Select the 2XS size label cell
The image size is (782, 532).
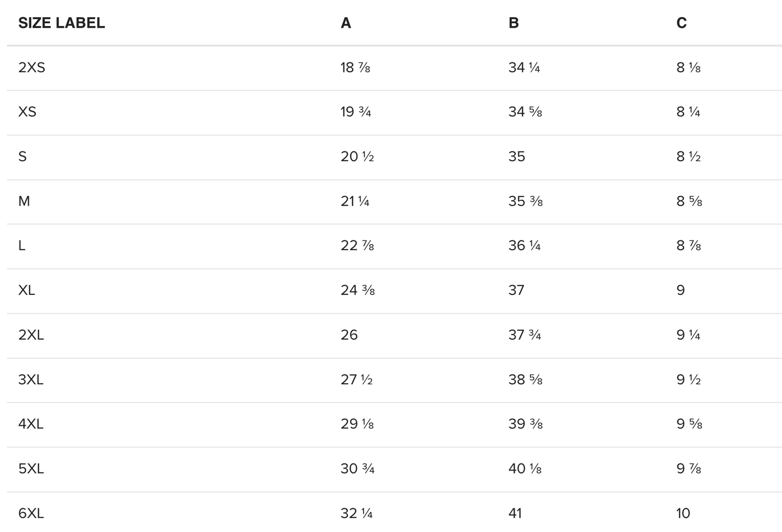(32, 68)
